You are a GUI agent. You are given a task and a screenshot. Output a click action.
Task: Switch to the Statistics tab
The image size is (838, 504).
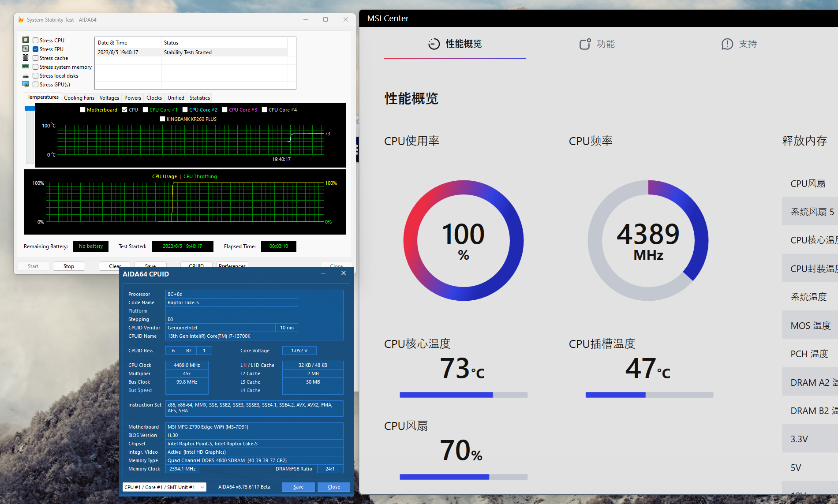[x=199, y=98]
